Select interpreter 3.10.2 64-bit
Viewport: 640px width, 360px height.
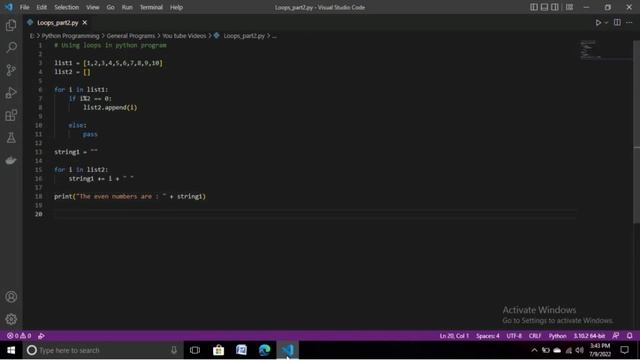589,336
